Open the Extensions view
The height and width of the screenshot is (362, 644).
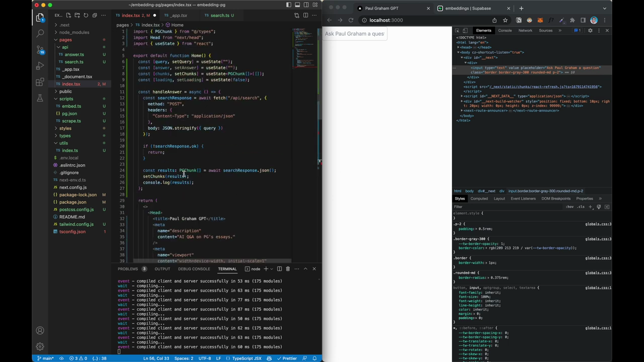(x=40, y=82)
